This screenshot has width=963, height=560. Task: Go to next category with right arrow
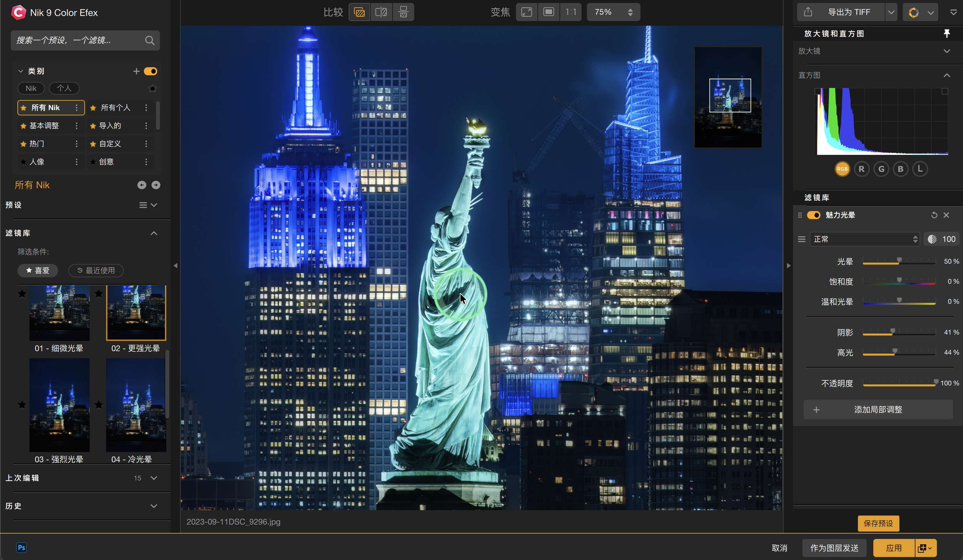(156, 185)
